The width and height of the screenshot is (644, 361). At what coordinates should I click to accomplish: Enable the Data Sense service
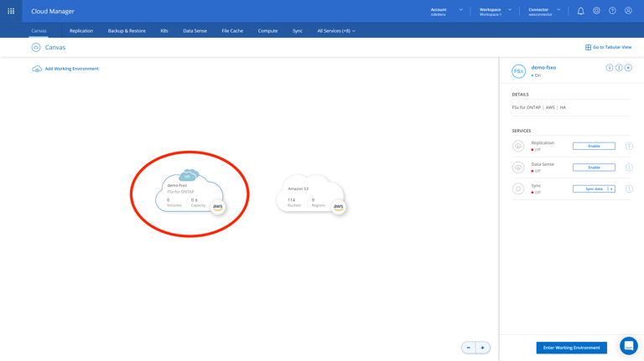(594, 168)
